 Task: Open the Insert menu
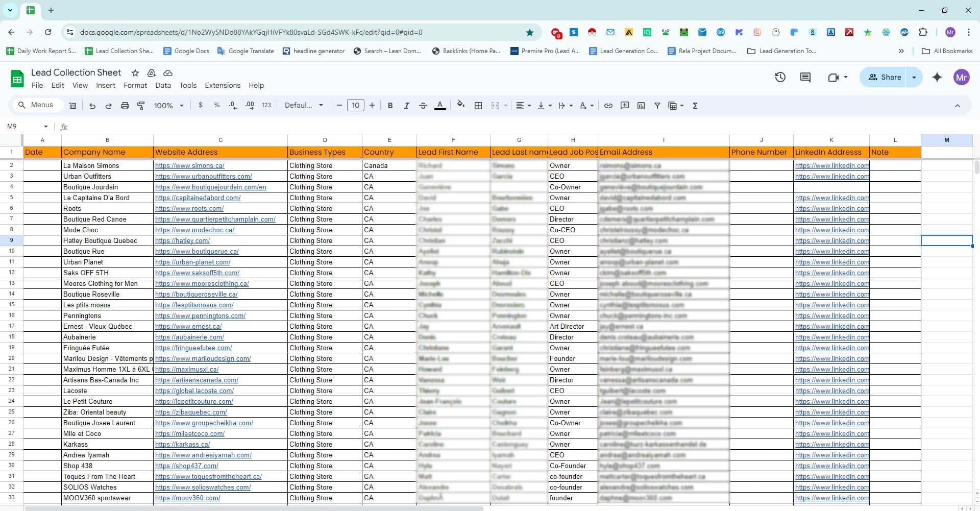106,85
